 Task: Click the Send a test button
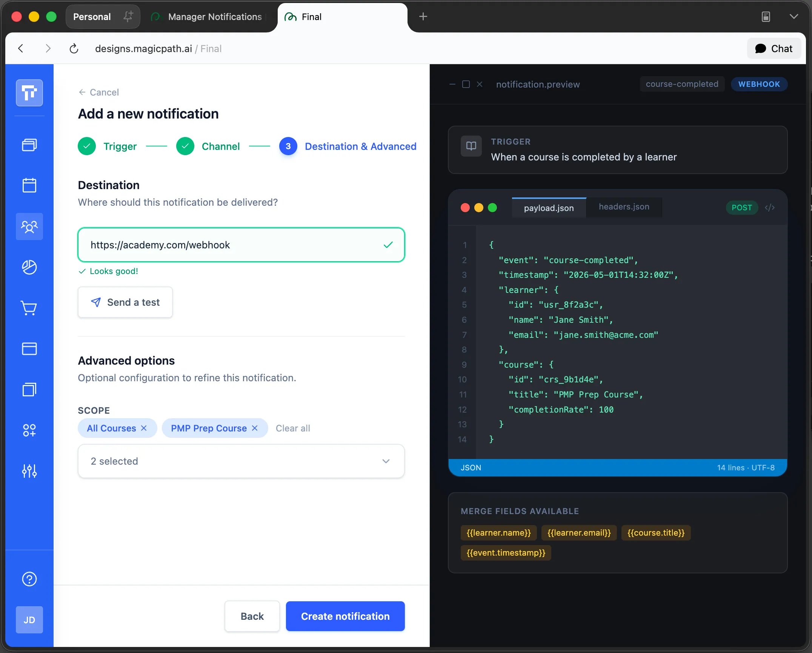point(125,302)
